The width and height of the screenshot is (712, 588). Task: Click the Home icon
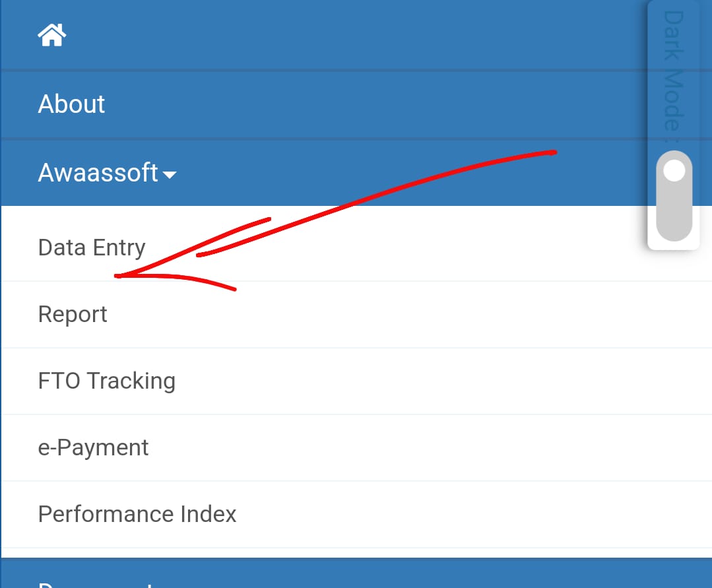tap(52, 35)
